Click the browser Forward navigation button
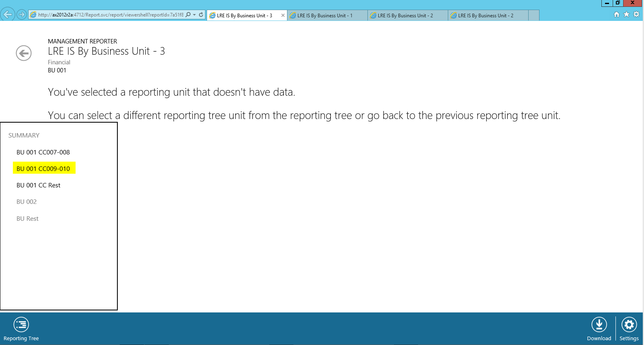The width and height of the screenshot is (644, 345). (x=22, y=15)
